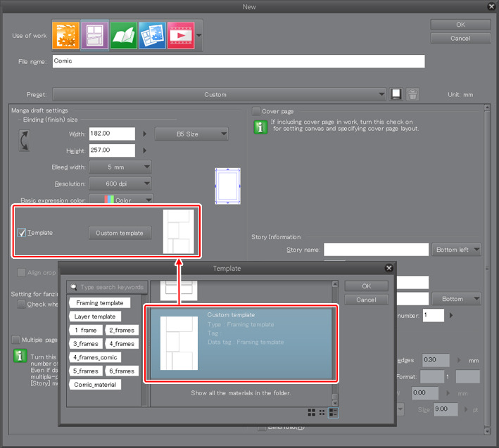Enable the Cover page checkbox
This screenshot has height=448, width=499.
click(x=256, y=111)
